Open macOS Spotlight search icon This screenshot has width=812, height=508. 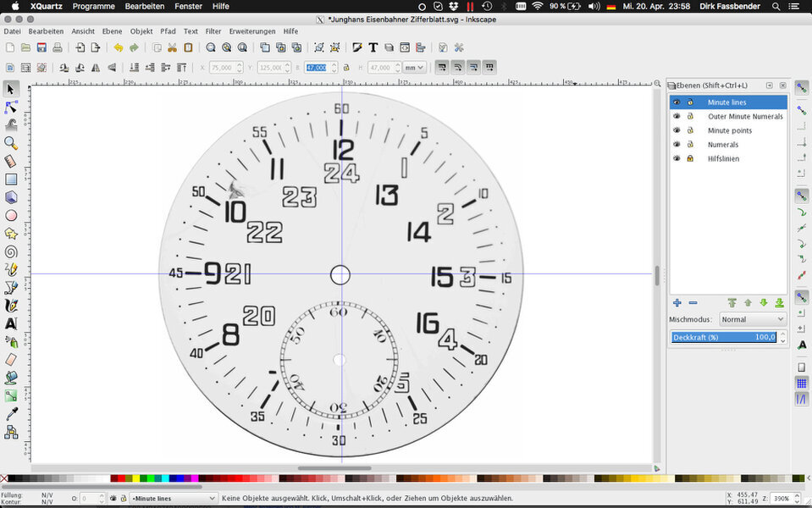pos(776,6)
